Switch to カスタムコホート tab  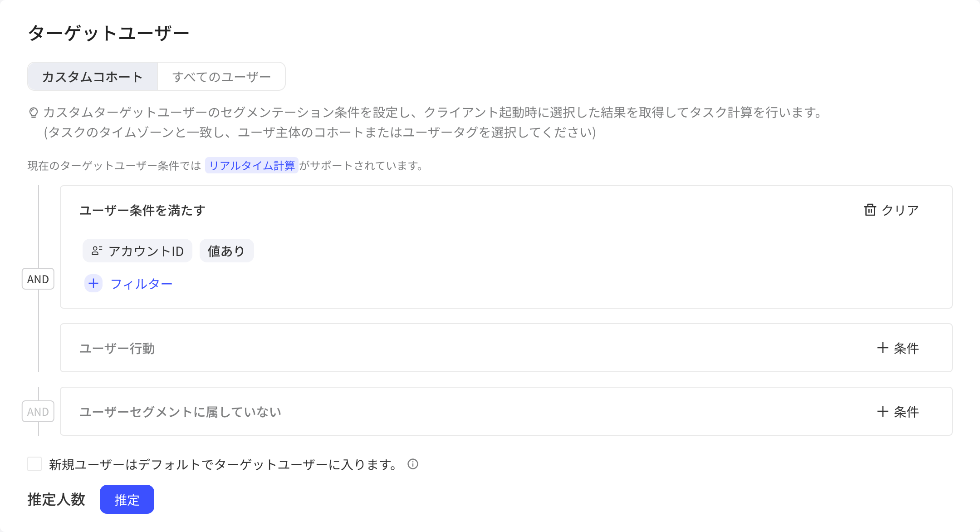tap(93, 76)
